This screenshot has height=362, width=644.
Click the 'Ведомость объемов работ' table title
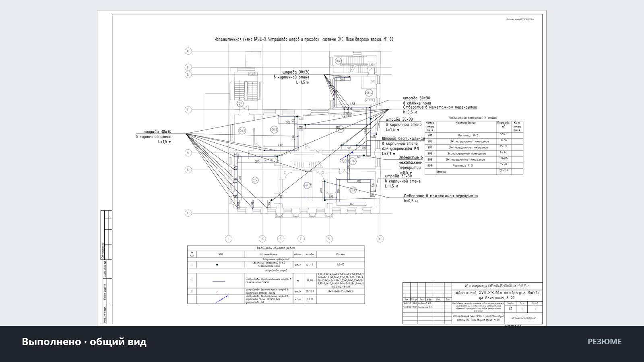tap(276, 248)
